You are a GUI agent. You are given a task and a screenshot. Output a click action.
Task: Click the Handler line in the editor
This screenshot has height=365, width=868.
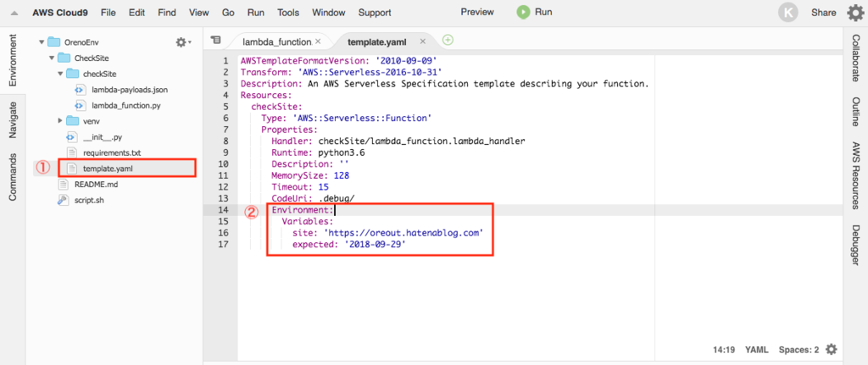click(398, 141)
